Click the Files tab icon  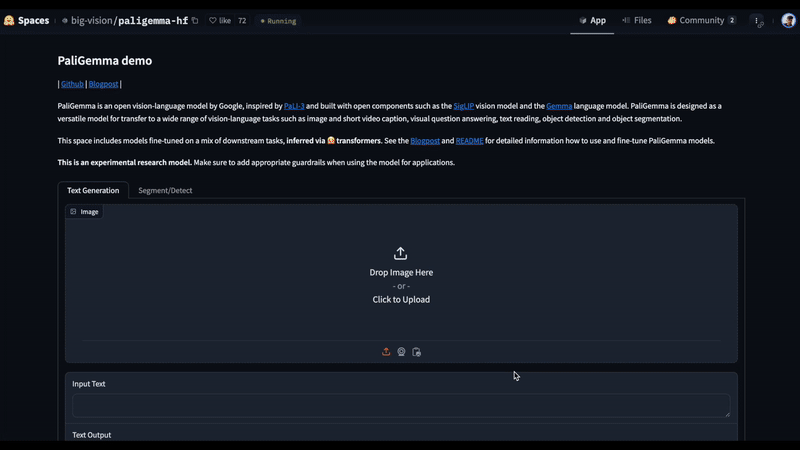point(626,20)
